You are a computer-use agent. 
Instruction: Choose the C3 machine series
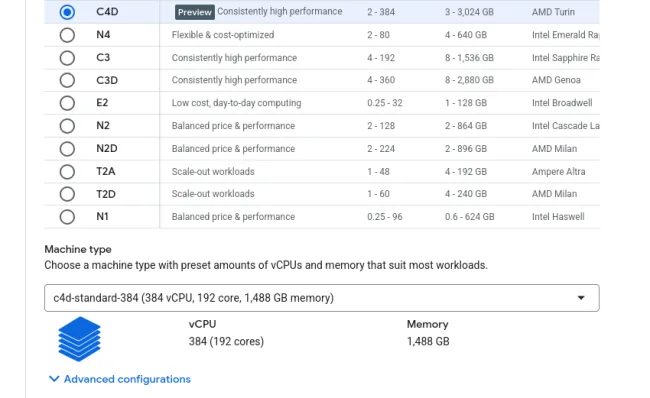click(x=67, y=58)
